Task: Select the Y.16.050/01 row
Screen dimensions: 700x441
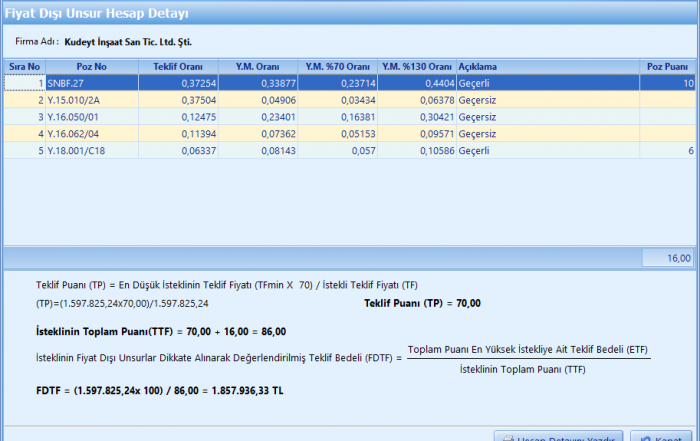Action: tap(92, 117)
